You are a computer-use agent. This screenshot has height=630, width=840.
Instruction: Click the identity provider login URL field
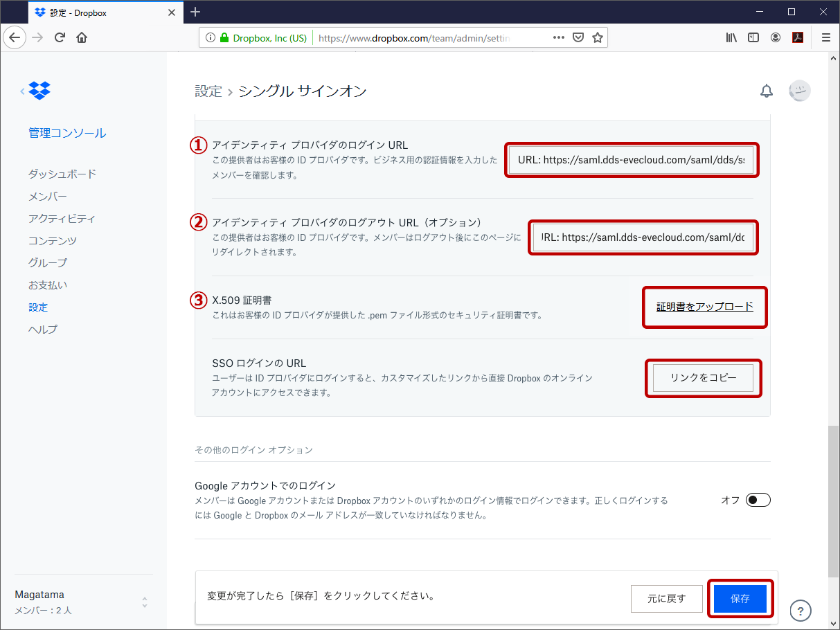tap(631, 160)
